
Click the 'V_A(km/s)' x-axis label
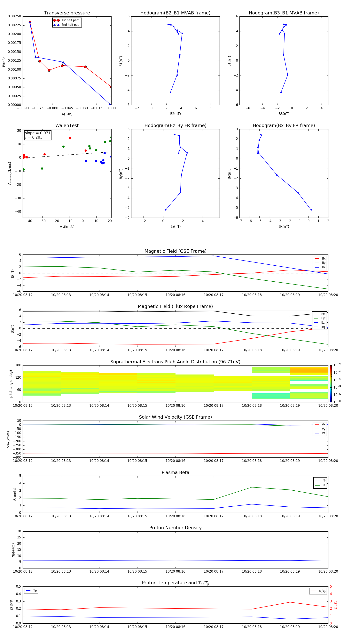click(x=67, y=227)
